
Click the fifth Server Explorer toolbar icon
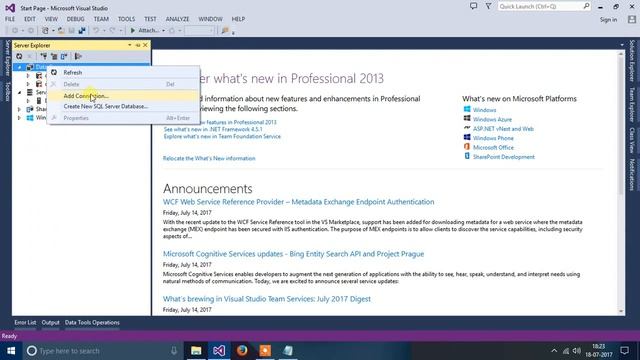[x=64, y=56]
